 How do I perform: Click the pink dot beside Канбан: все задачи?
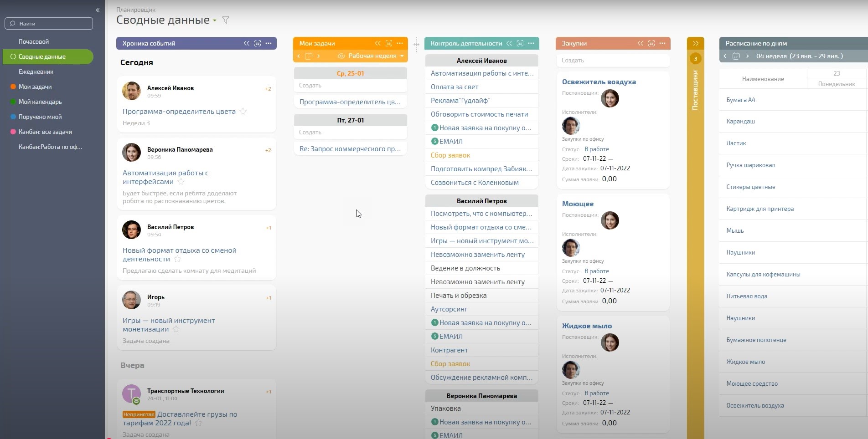pos(13,132)
